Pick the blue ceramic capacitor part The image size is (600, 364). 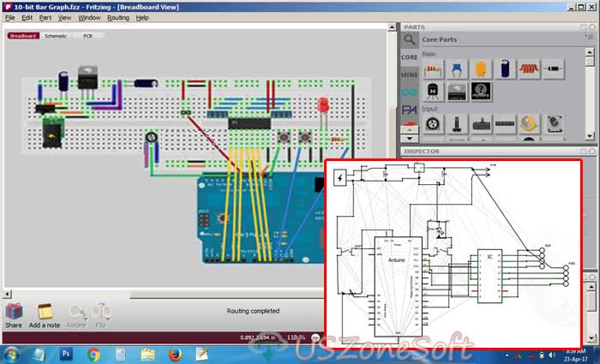(x=457, y=69)
